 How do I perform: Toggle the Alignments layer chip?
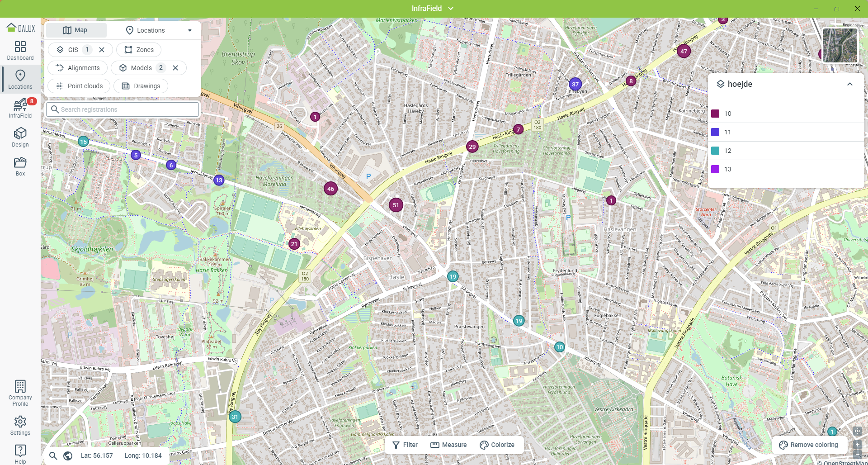77,68
